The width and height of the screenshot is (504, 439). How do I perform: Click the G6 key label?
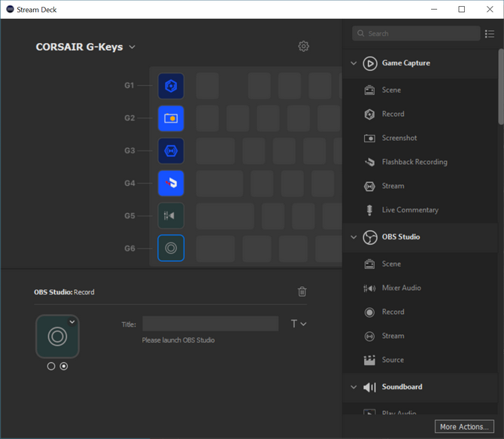130,248
